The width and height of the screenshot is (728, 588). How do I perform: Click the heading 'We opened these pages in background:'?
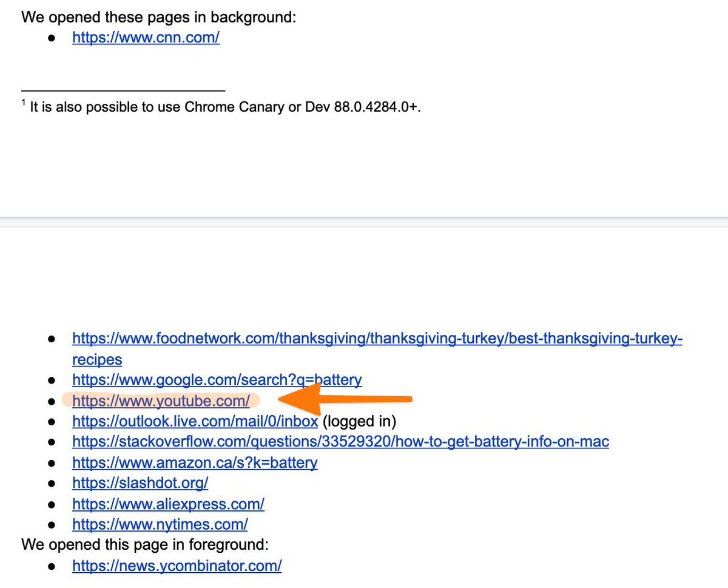158,17
